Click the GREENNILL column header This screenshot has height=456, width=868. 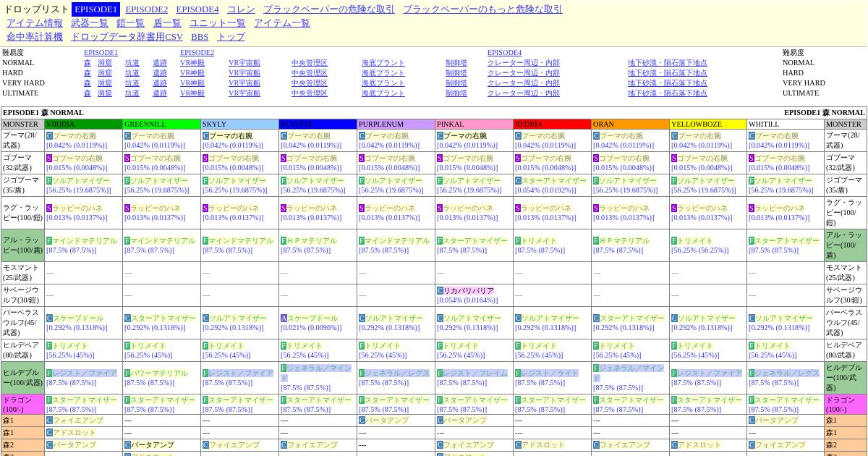coord(161,124)
